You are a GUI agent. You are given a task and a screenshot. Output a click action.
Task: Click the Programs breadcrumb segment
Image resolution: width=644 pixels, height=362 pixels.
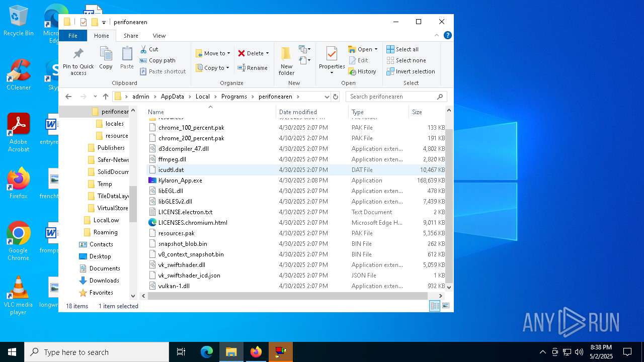click(234, 97)
